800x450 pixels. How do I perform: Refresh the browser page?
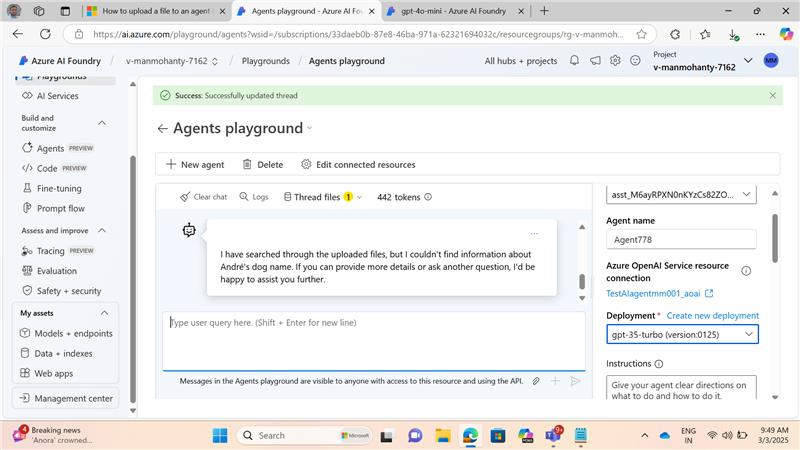click(x=45, y=34)
